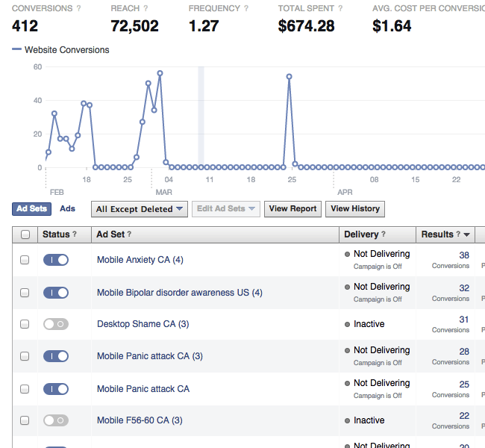
Task: Tick the checkbox for Mobile Panic attack CA (3)
Action: coord(25,356)
